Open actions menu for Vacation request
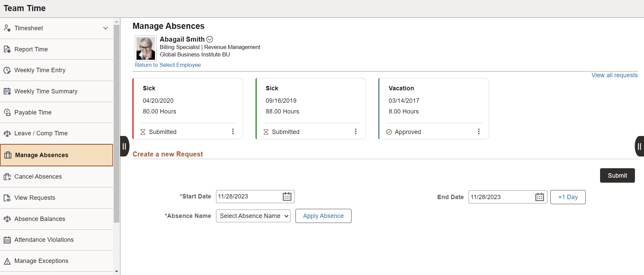The height and width of the screenshot is (275, 644). point(479,132)
